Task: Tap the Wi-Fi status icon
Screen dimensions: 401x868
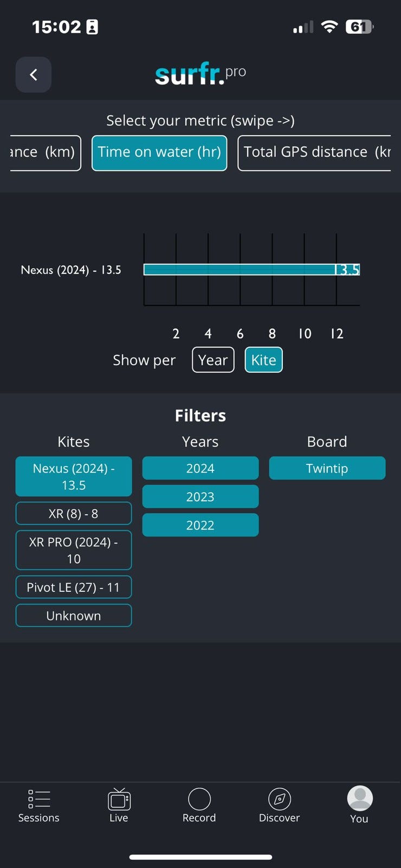Action: (329, 27)
